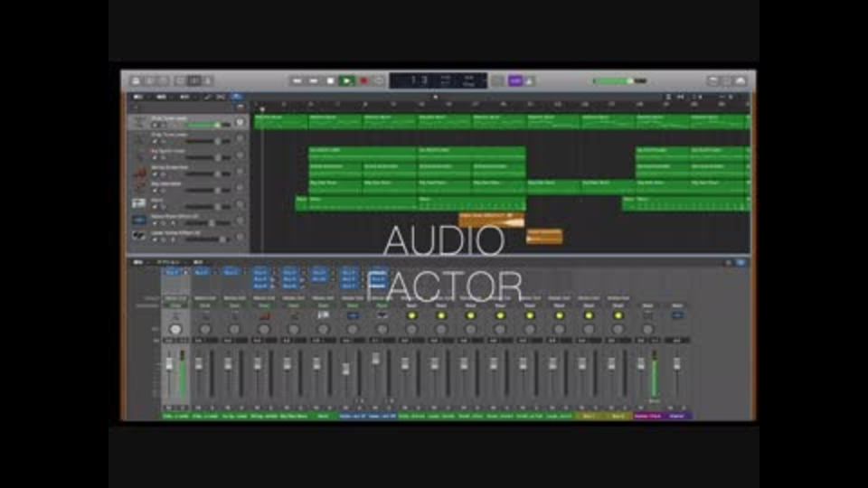This screenshot has height=488, width=868.
Task: Open the tracks area Edit menu
Action: (x=139, y=97)
